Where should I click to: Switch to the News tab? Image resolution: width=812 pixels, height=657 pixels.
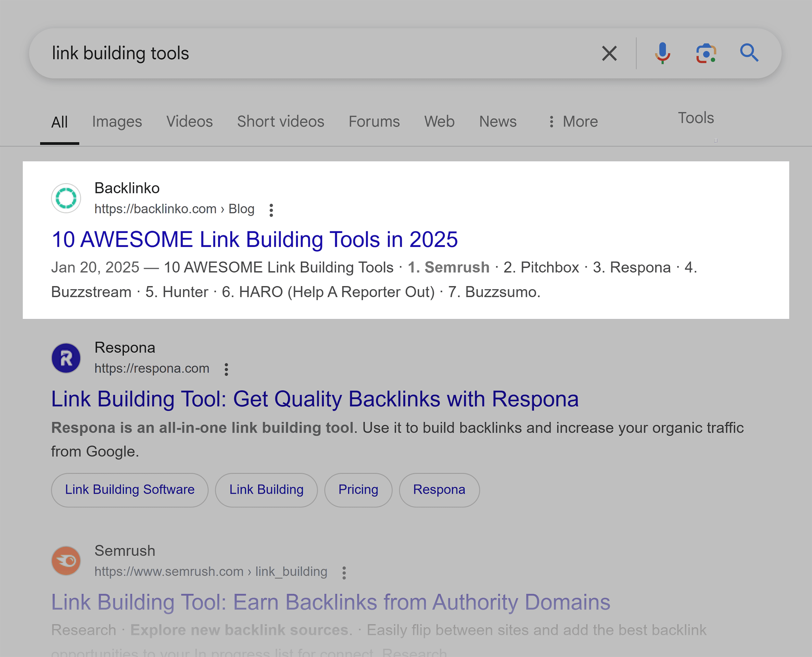click(498, 122)
